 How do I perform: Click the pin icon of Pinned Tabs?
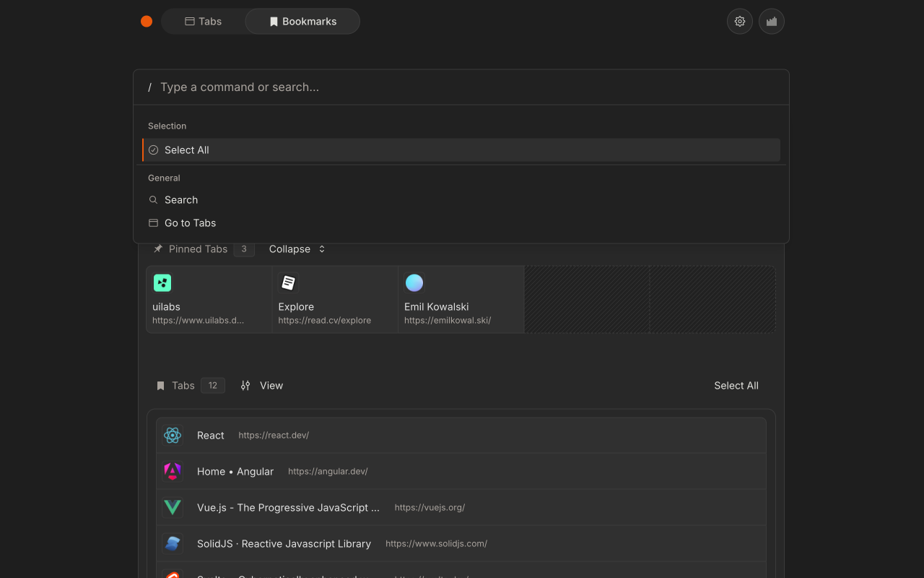coord(158,249)
